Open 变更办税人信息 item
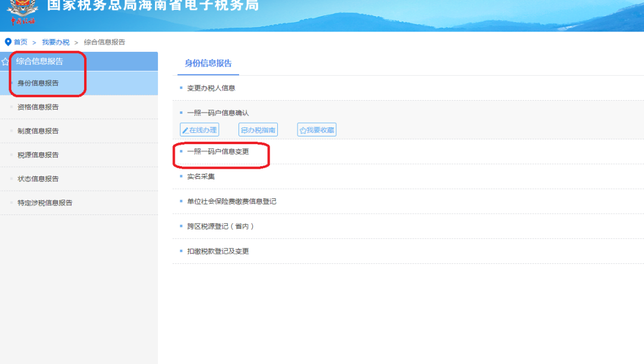644x364 pixels. pos(211,88)
